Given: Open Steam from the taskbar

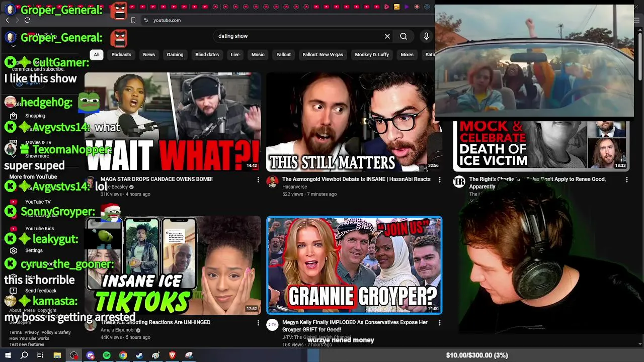Looking at the screenshot, I should tap(139, 355).
